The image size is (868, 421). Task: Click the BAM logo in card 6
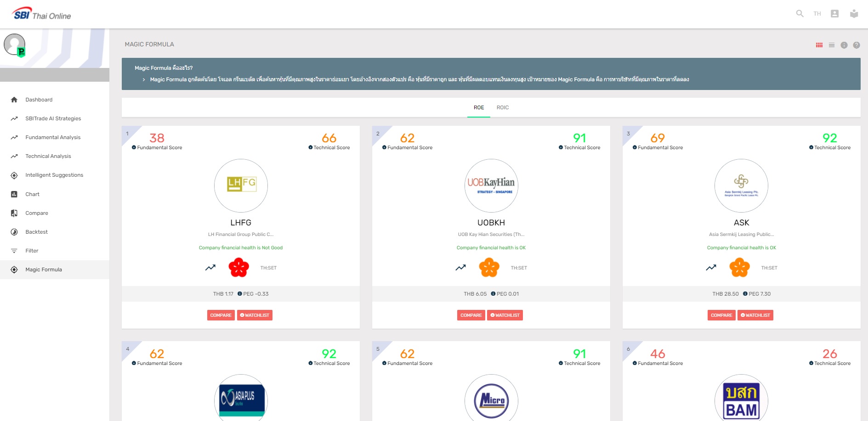[741, 398]
